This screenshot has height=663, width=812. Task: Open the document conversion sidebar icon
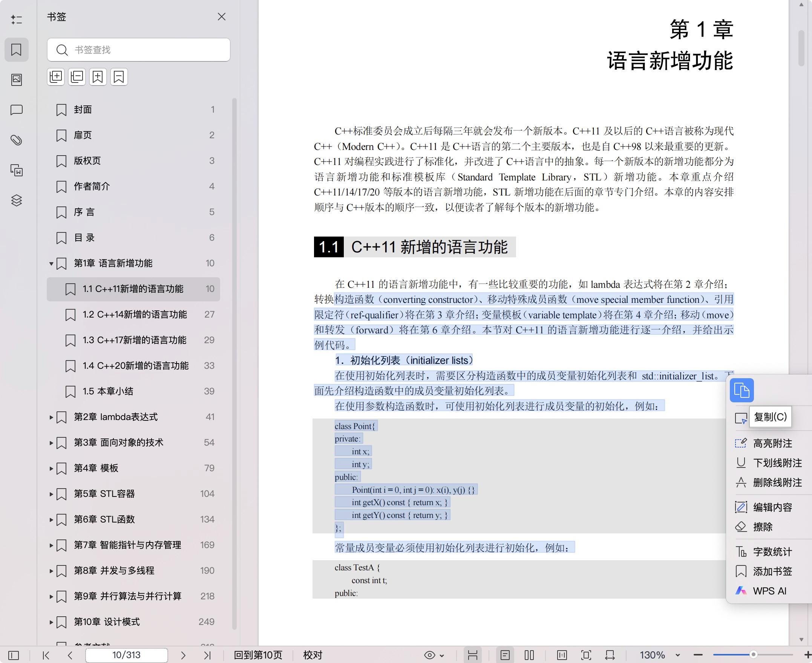17,170
